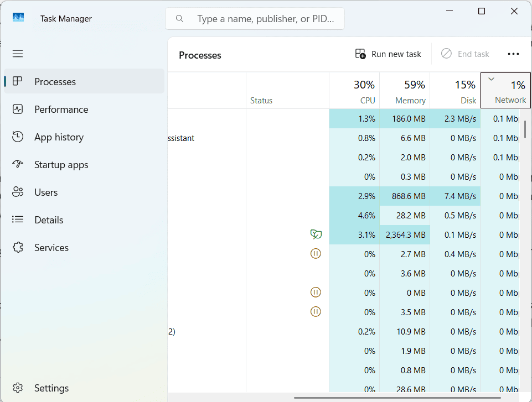Click the End task button
532x402 pixels.
pyautogui.click(x=465, y=54)
